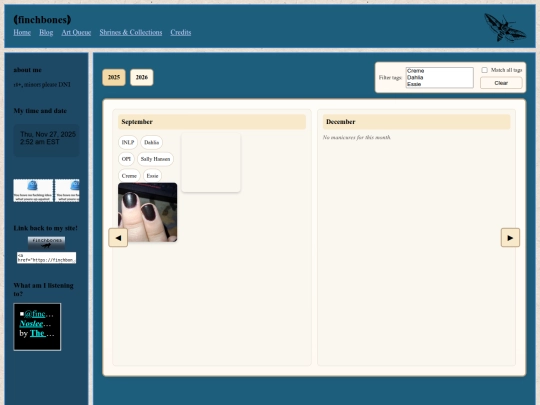Click the OPI tag pill

pyautogui.click(x=126, y=159)
